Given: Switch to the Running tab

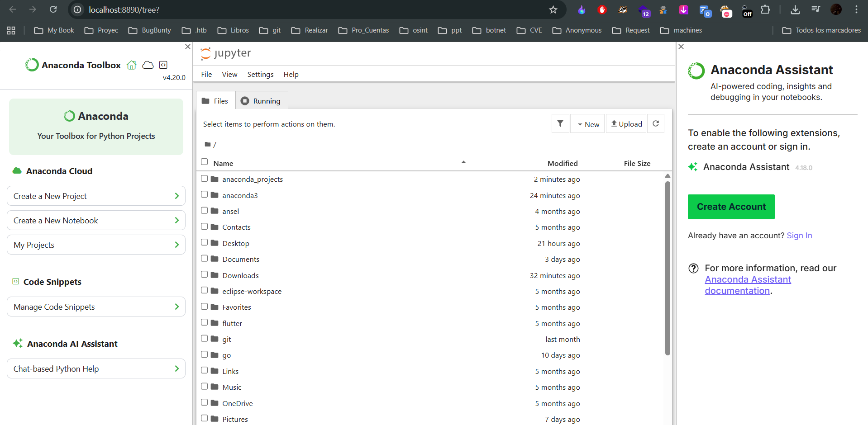Looking at the screenshot, I should [x=261, y=101].
